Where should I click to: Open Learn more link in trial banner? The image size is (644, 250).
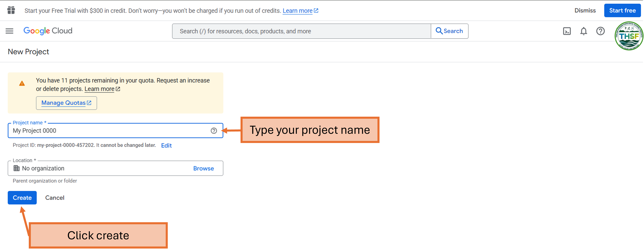[298, 11]
